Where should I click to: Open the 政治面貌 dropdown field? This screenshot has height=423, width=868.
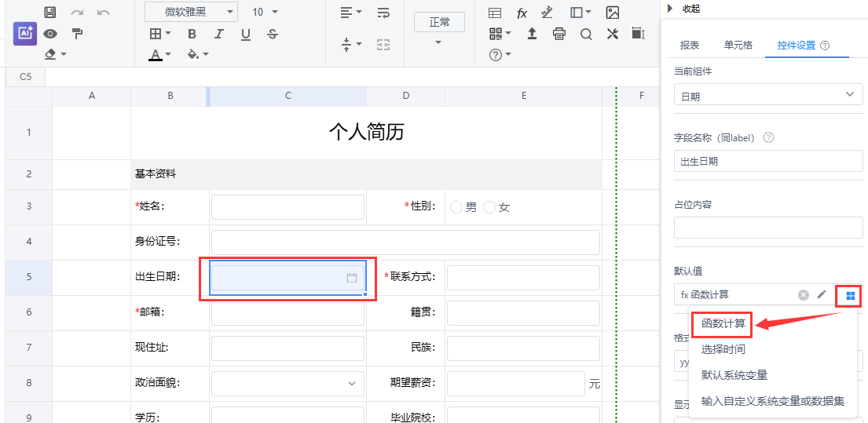[x=288, y=384]
